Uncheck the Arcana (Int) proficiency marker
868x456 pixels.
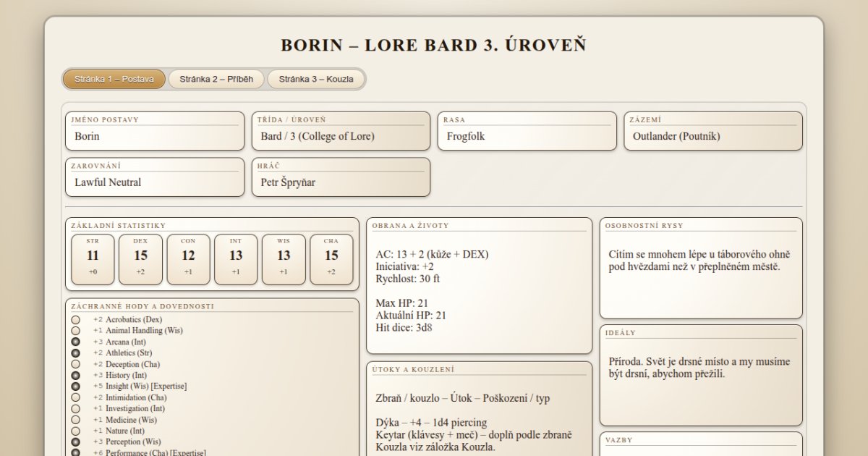tap(75, 342)
